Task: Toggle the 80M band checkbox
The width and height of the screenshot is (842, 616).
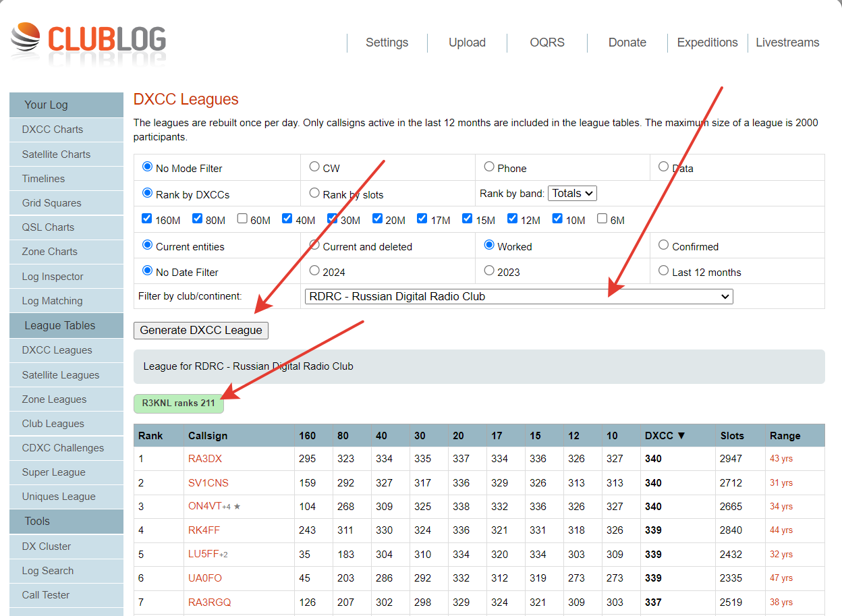Action: click(x=197, y=219)
